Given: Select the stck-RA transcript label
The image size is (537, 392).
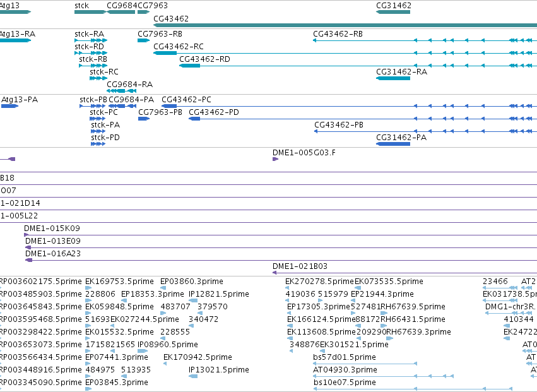Looking at the screenshot, I should [x=90, y=34].
